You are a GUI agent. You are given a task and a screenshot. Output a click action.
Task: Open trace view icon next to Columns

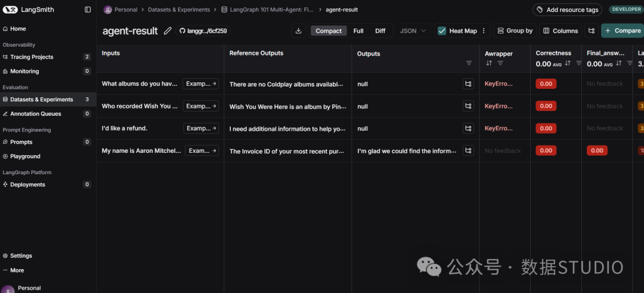591,31
